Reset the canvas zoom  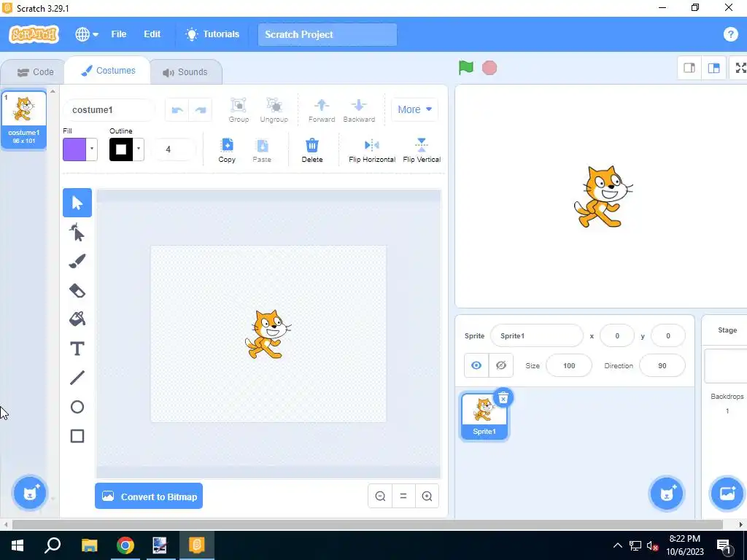[403, 496]
